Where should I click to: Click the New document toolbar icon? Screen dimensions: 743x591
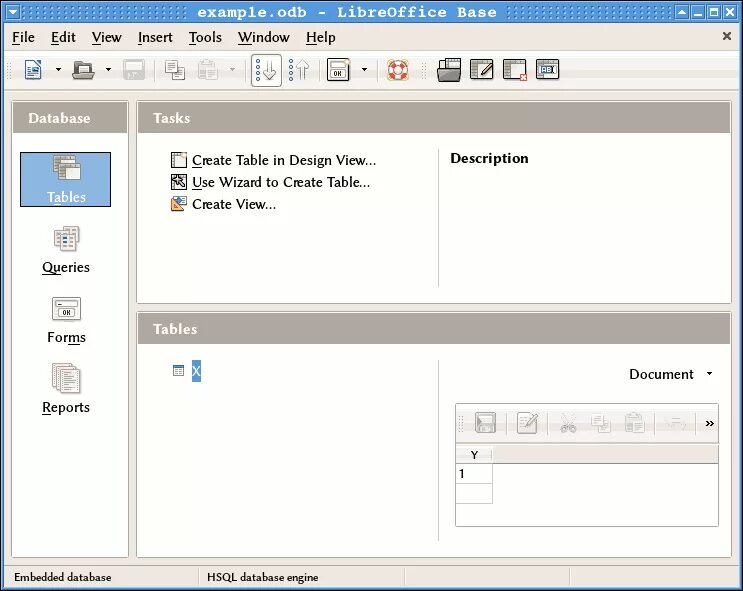[x=34, y=70]
